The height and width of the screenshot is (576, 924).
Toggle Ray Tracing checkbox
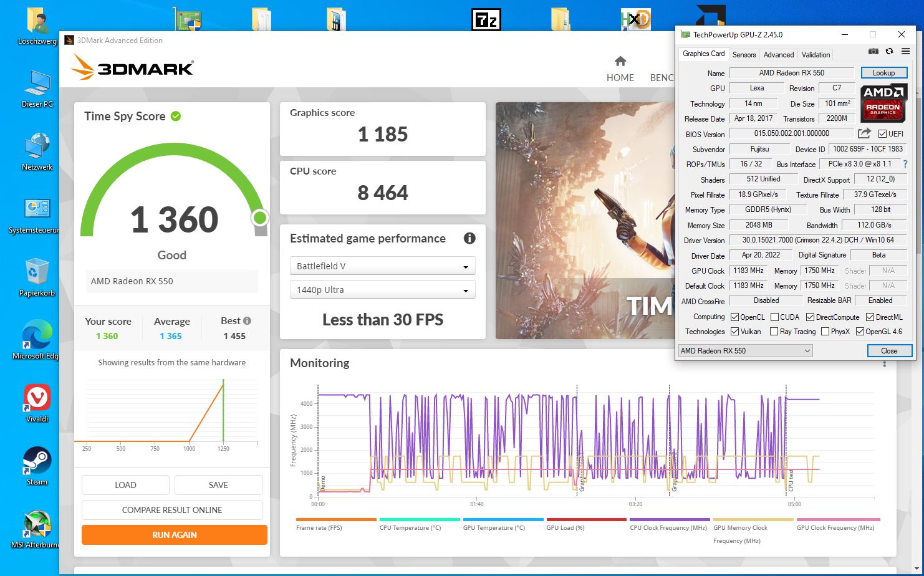pos(774,332)
